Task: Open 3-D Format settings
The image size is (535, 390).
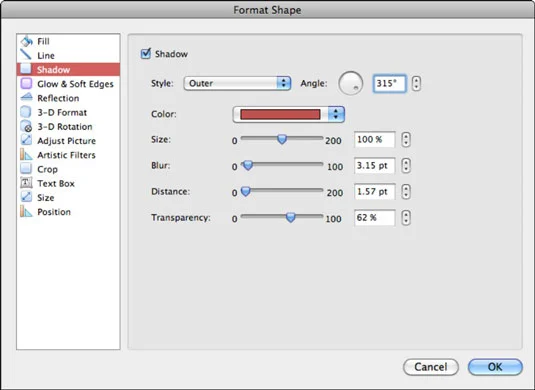Action: pyautogui.click(x=68, y=113)
